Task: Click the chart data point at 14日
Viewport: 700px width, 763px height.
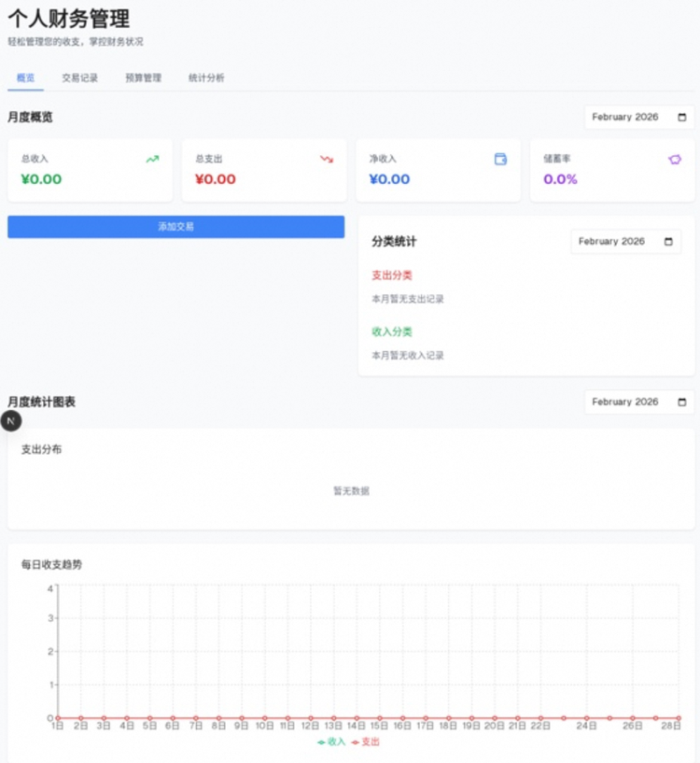Action: coord(357,718)
